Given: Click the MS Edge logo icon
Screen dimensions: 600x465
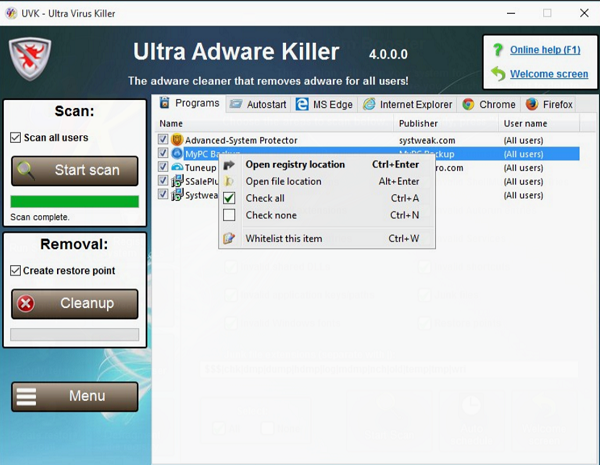Looking at the screenshot, I should coord(302,104).
